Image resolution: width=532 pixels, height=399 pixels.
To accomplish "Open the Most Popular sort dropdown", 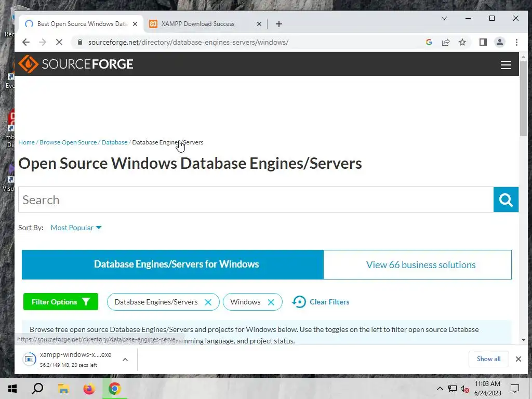I will [76, 228].
